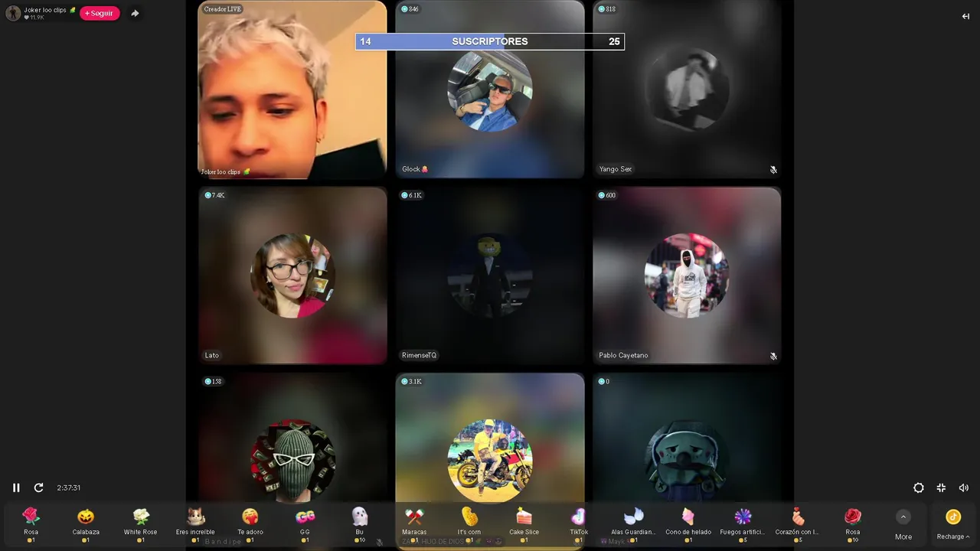Open RimenseTQ guest avatar

click(490, 275)
